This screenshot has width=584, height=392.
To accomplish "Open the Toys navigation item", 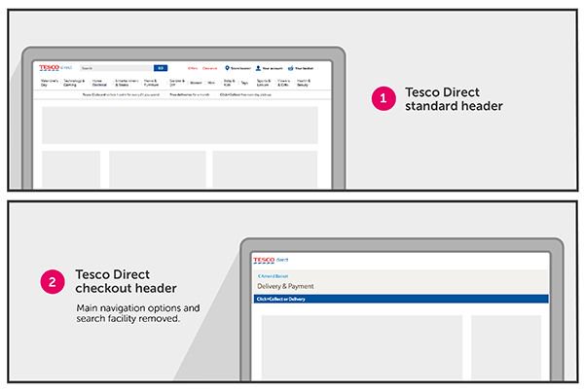I will (244, 83).
